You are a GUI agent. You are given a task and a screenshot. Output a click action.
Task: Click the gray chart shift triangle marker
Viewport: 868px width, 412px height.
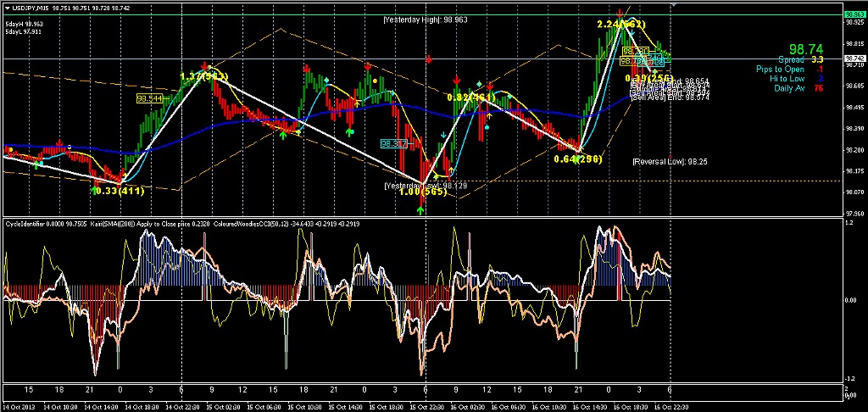[x=674, y=4]
